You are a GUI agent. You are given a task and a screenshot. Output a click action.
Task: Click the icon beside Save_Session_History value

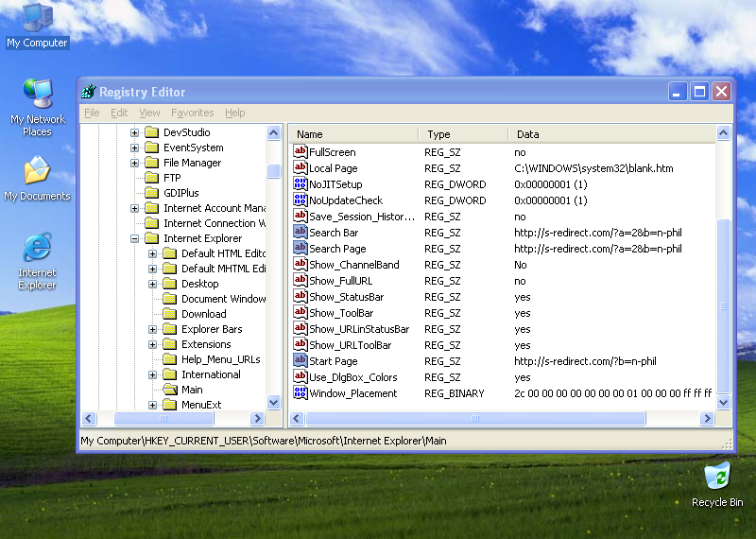tap(300, 217)
